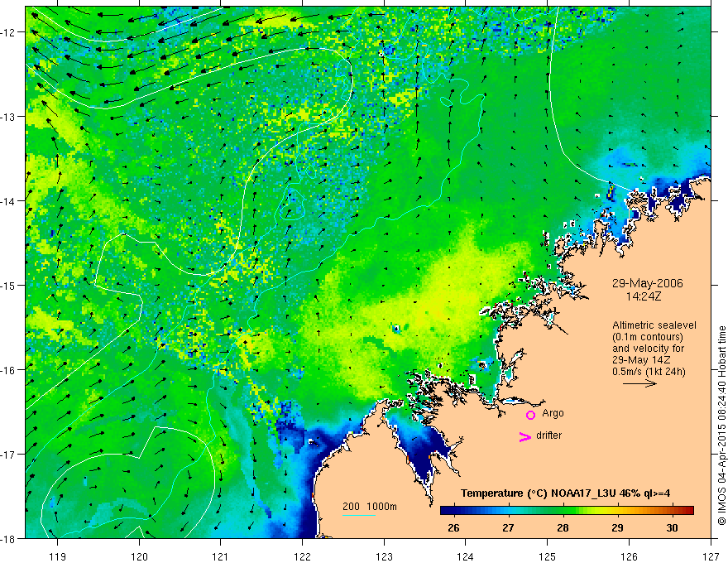Click the '29-May 14Z' legend text
The height and width of the screenshot is (563, 728).
(641, 360)
